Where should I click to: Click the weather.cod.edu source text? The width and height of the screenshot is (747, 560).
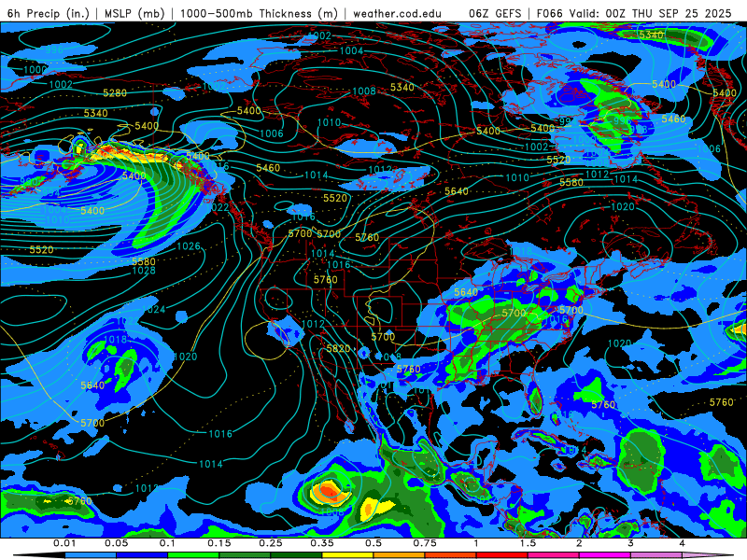tap(397, 13)
